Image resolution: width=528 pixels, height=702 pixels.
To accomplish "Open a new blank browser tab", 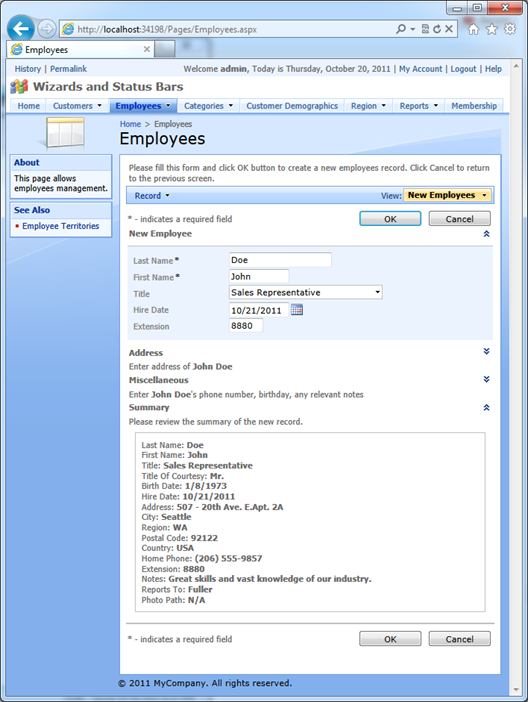I will [164, 49].
